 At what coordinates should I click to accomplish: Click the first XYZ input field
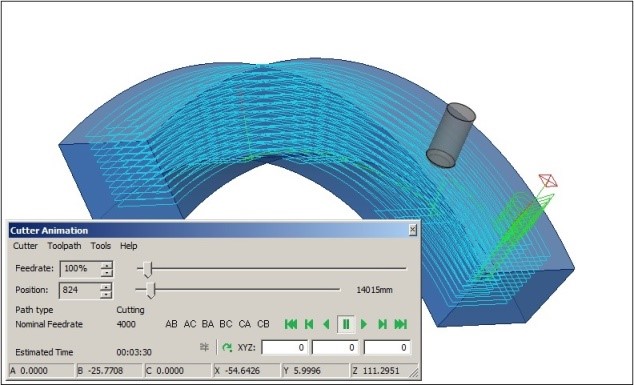click(x=284, y=348)
